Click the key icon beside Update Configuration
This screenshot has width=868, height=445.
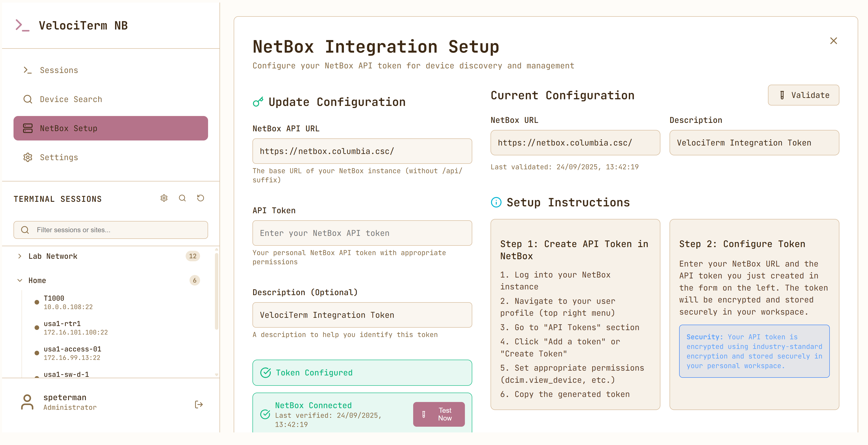click(x=258, y=102)
